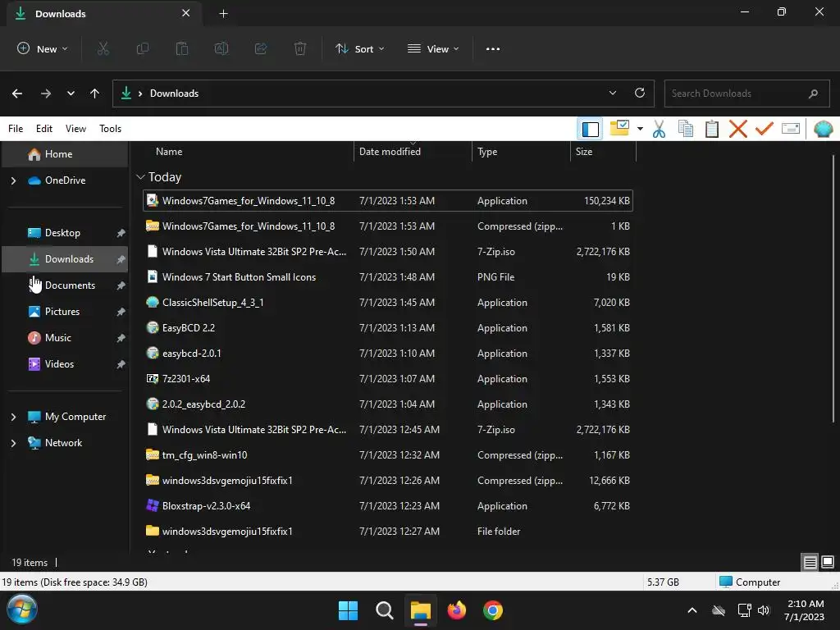Open dropdown arrow next to folder options icon
The image size is (840, 630).
640,129
